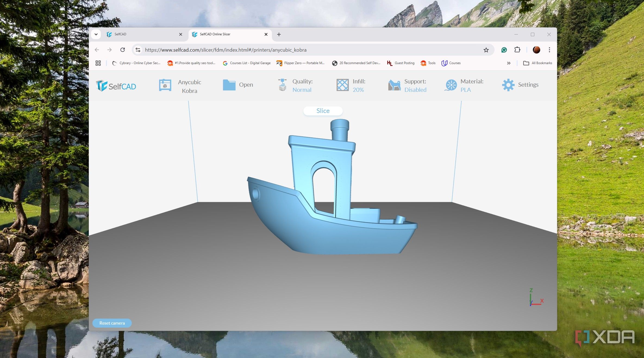This screenshot has width=644, height=358.
Task: Open Chrome three-dot menu
Action: pos(549,50)
